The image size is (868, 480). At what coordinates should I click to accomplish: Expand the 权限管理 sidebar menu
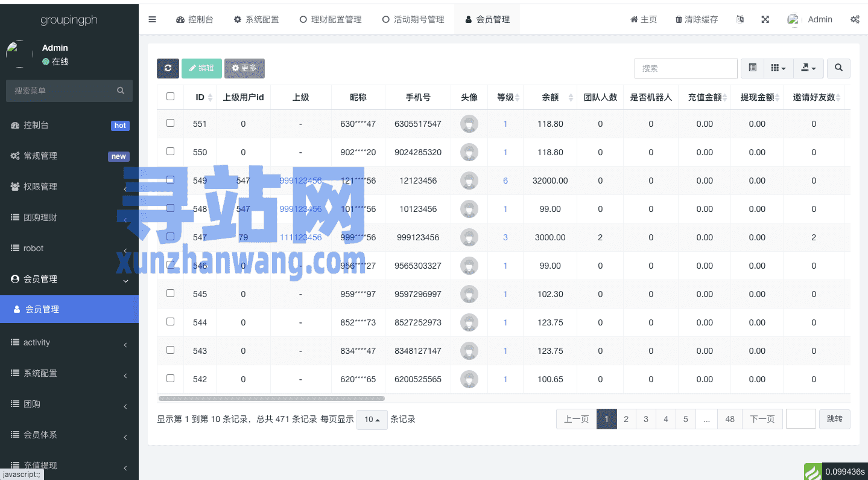pyautogui.click(x=69, y=187)
